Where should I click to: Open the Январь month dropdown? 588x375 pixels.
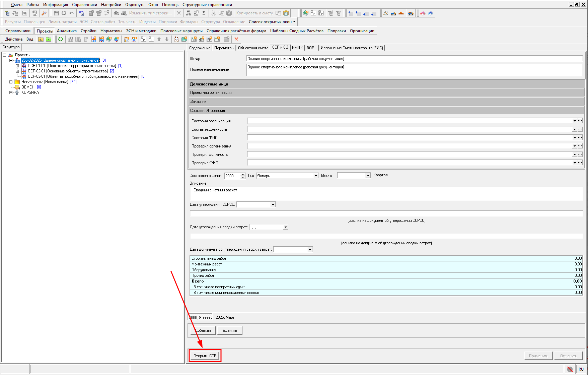tap(315, 176)
